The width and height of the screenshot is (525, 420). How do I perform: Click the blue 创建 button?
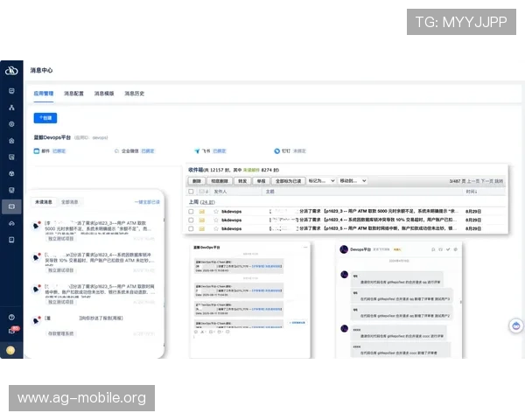45,118
